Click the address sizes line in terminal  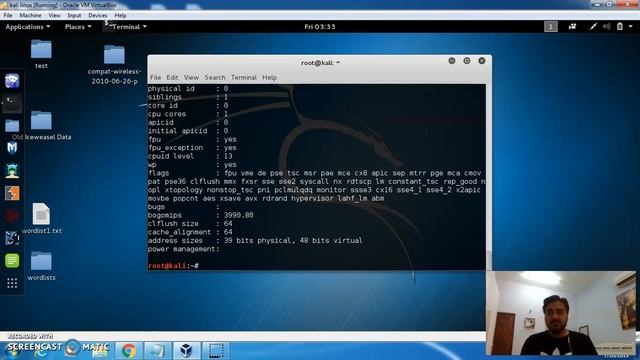click(x=255, y=240)
